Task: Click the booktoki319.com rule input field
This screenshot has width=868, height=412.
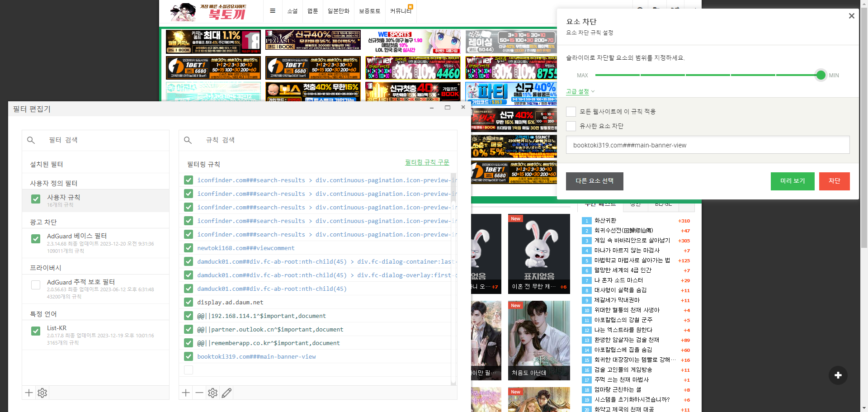Action: tap(708, 145)
